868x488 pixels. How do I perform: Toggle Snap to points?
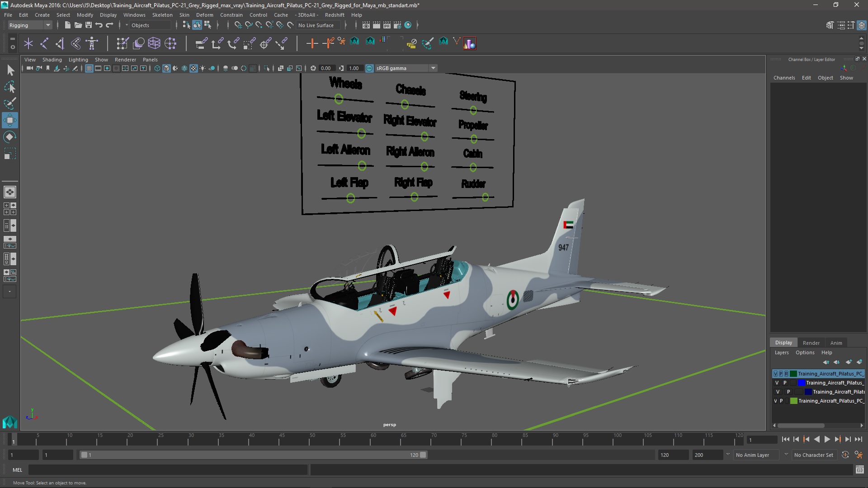pyautogui.click(x=259, y=25)
